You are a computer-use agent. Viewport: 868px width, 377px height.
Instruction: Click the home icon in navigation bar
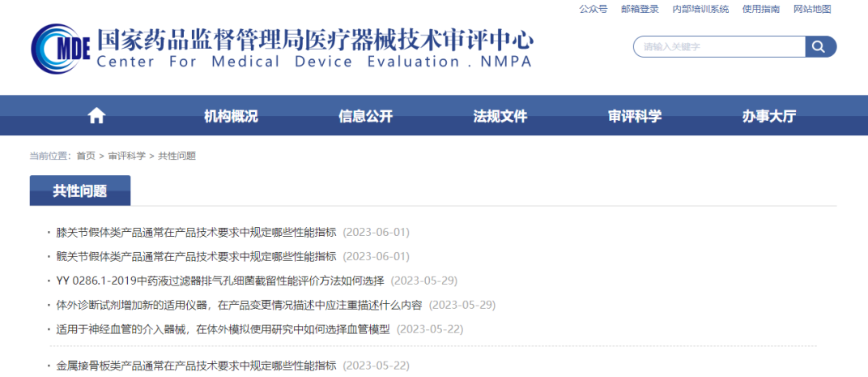[96, 116]
